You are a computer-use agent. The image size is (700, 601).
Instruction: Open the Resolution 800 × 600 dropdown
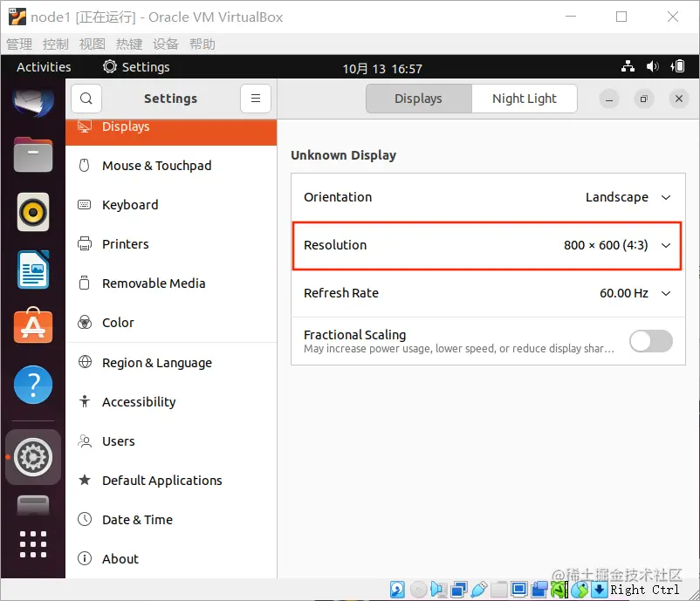pos(487,245)
